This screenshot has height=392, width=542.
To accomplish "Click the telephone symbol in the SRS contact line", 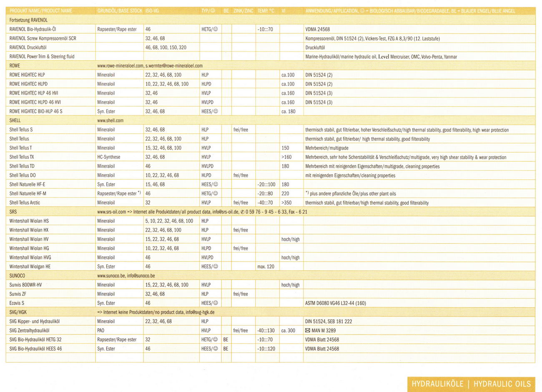I will (x=242, y=212).
